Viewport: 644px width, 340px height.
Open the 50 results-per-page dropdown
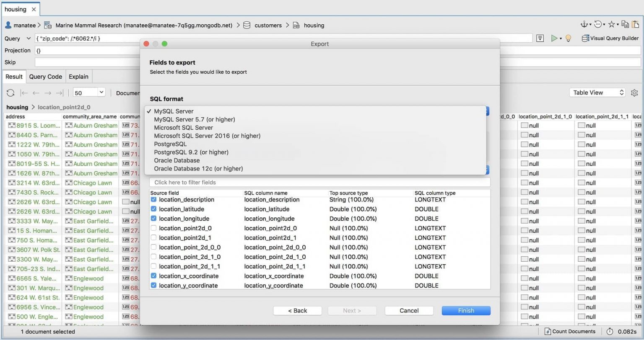click(x=88, y=93)
